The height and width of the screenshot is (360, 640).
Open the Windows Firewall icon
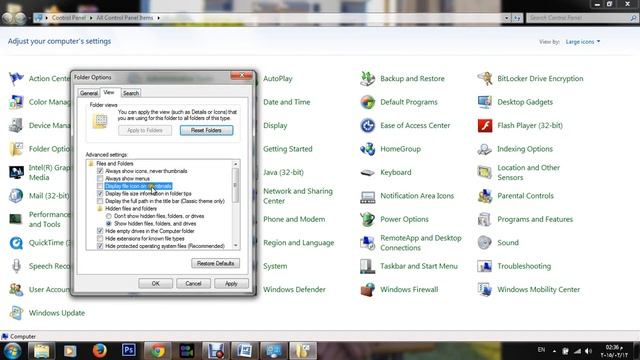pyautogui.click(x=367, y=289)
